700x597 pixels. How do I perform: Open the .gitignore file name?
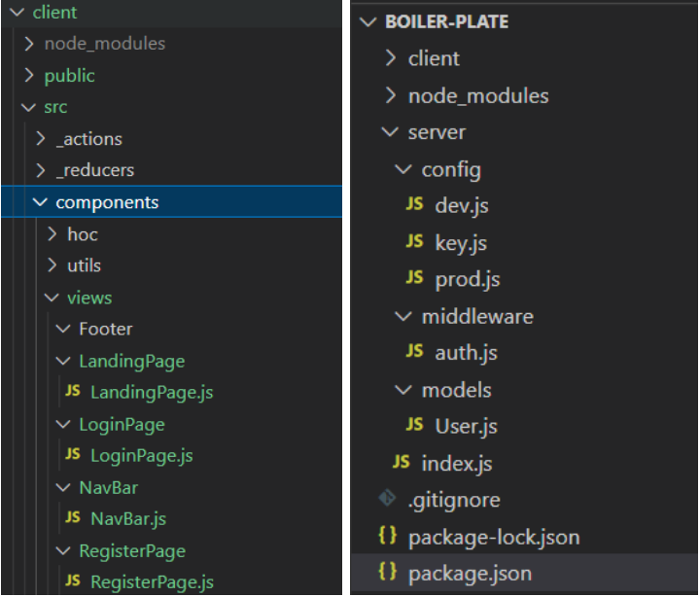[x=454, y=501]
